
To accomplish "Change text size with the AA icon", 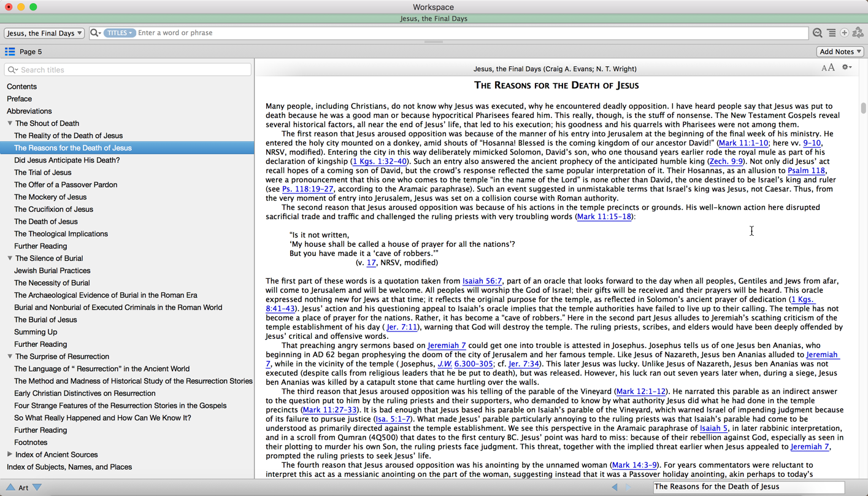I will (828, 68).
